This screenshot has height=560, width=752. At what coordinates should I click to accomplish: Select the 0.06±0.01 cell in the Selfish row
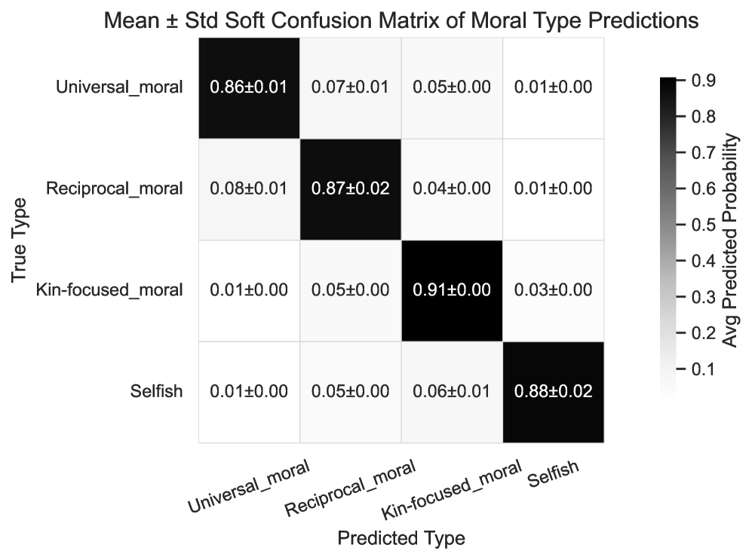click(451, 392)
